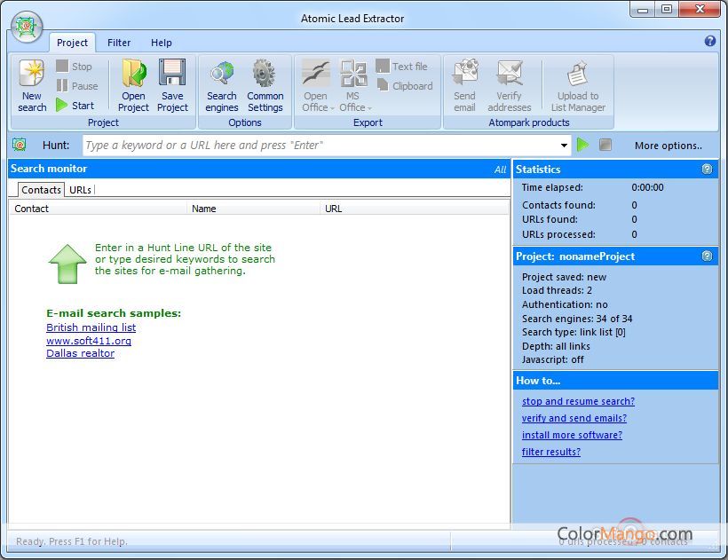Open the Dallas realtor sample link

pos(80,353)
